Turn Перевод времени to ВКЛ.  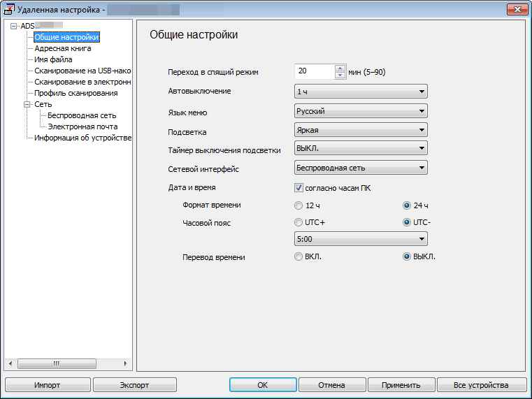(x=299, y=256)
